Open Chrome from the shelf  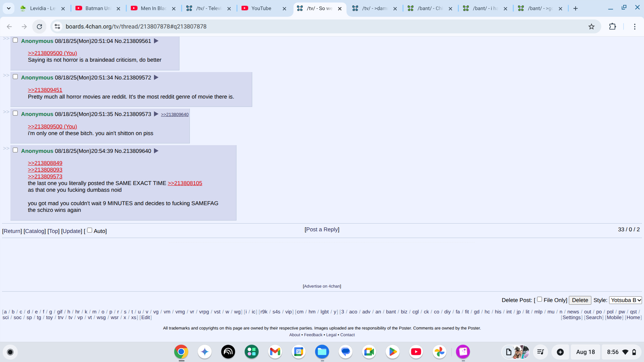(x=181, y=352)
